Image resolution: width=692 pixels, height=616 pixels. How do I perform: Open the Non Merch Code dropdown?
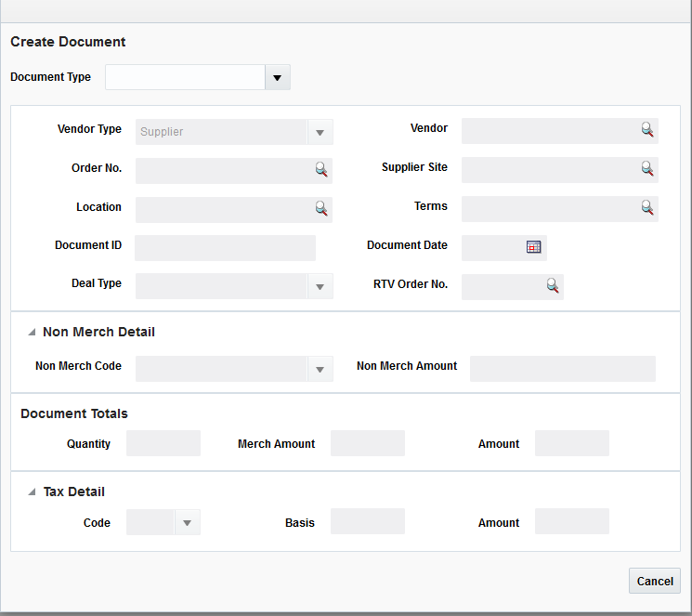click(x=320, y=369)
